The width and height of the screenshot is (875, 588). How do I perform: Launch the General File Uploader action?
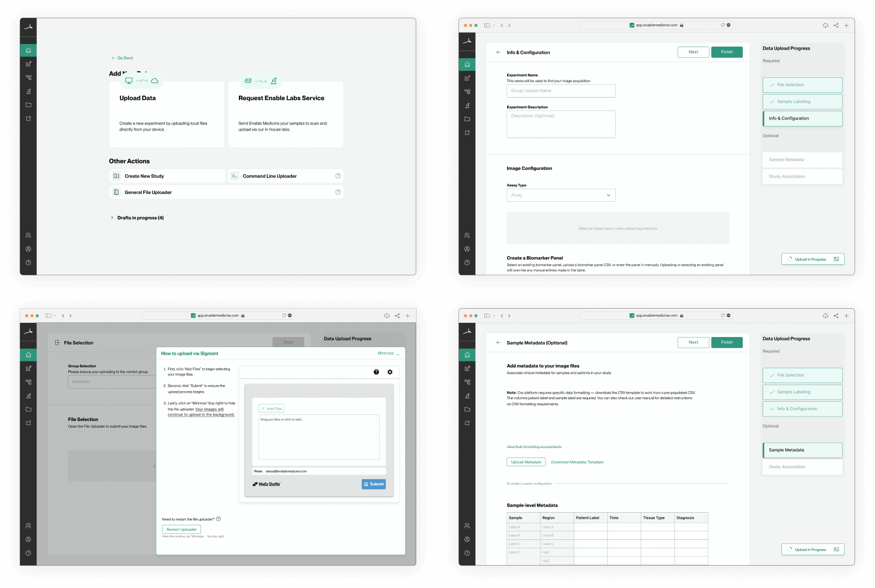click(x=226, y=192)
